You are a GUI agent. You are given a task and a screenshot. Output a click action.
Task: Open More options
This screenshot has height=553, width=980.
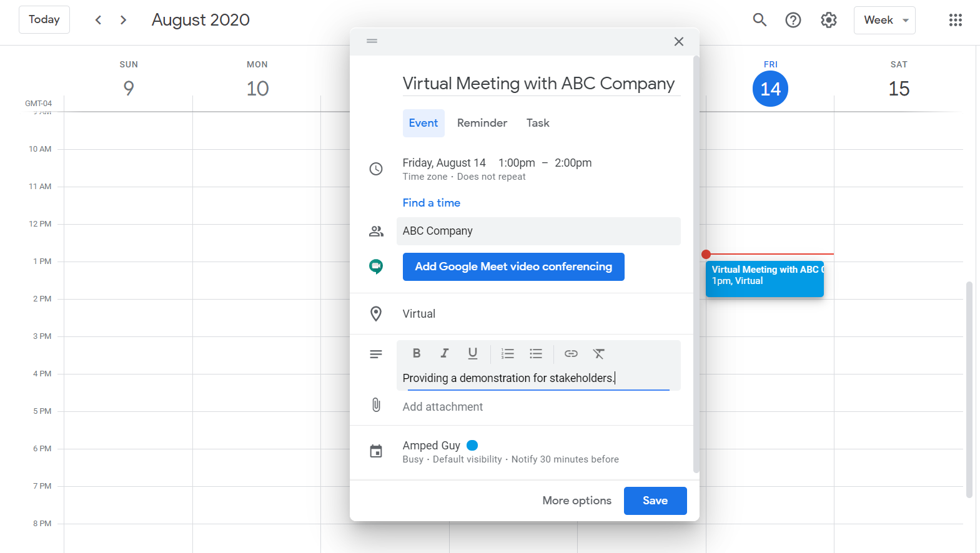pos(577,501)
